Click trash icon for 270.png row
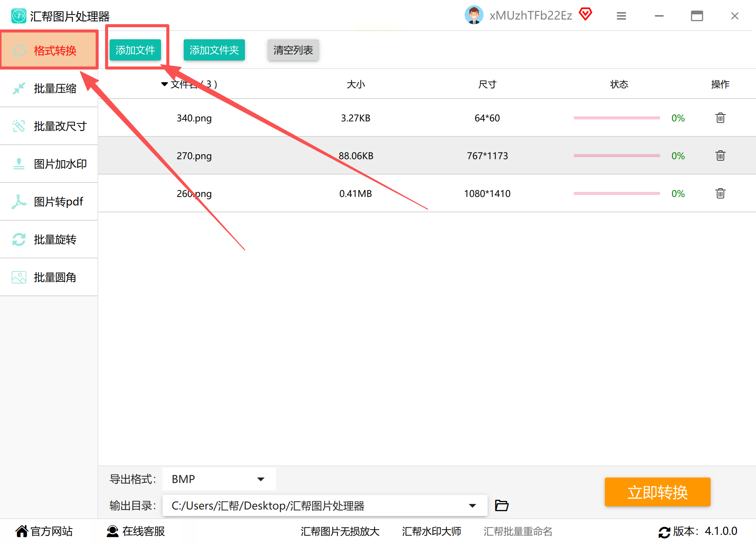The width and height of the screenshot is (756, 544). click(720, 156)
